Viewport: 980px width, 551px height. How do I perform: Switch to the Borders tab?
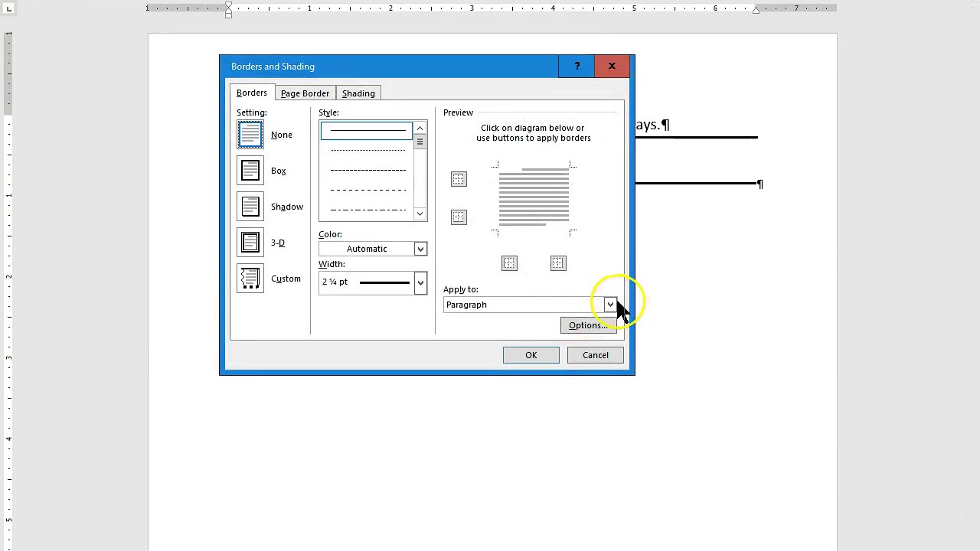click(x=252, y=93)
